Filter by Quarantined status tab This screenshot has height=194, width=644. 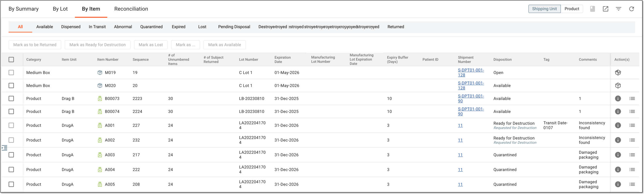point(151,27)
